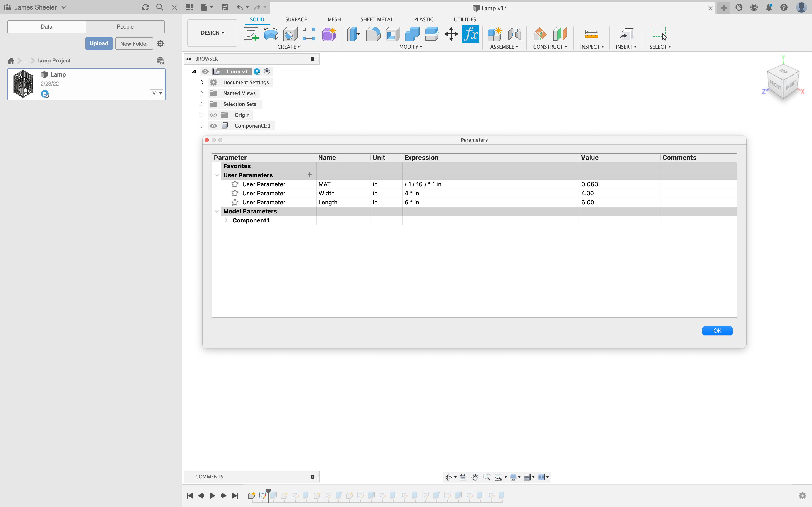812x507 pixels.
Task: Select the Move/Copy tool icon
Action: (x=451, y=34)
